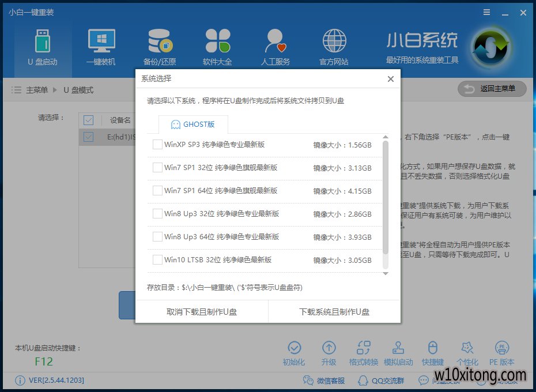Check Win8 Up3 64位 专业版
536x392 pixels.
click(x=157, y=237)
